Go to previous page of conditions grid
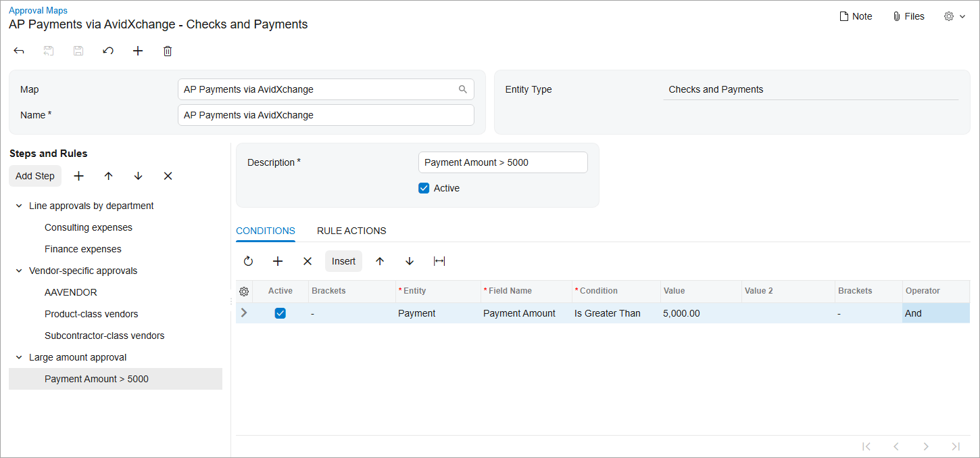 tap(896, 446)
